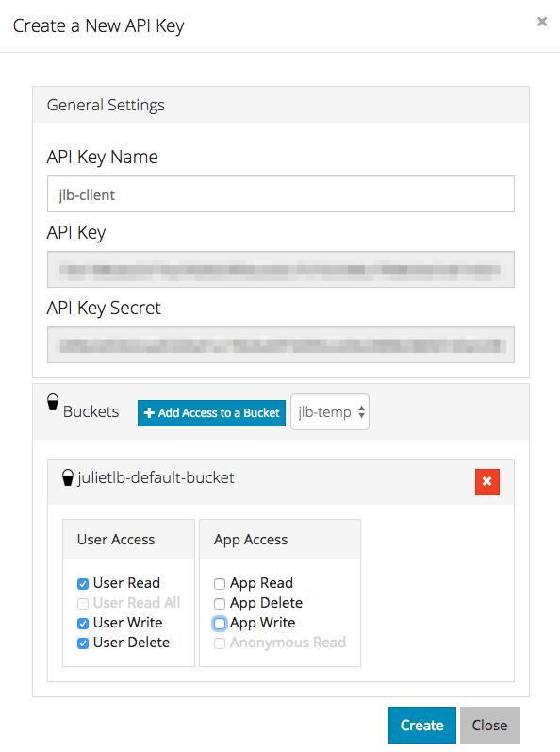The height and width of the screenshot is (752, 560).
Task: Click the bucket icon beside Buckets heading
Action: (x=53, y=402)
